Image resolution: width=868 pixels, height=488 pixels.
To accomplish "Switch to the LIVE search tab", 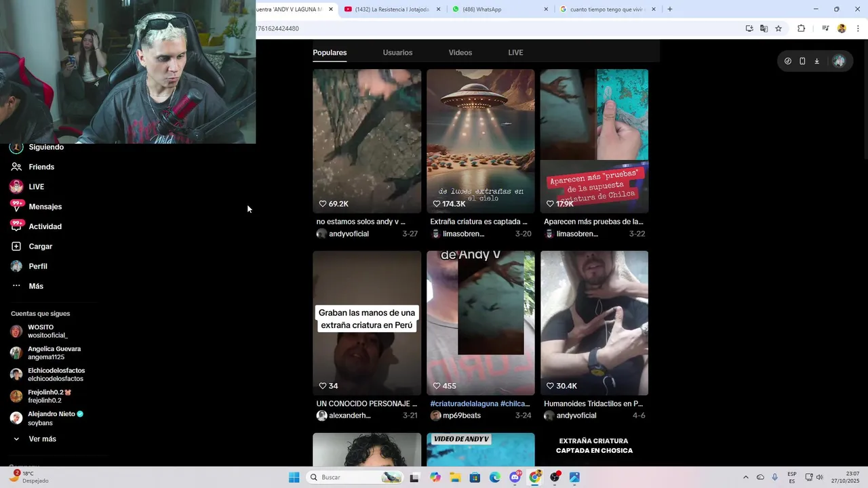I will (515, 53).
